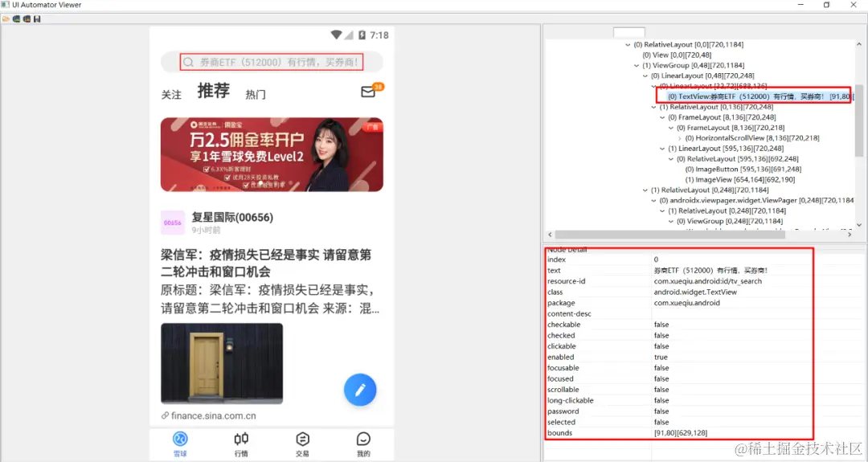
Task: Click the tree vertical scrollbar up arrow
Action: (x=859, y=44)
